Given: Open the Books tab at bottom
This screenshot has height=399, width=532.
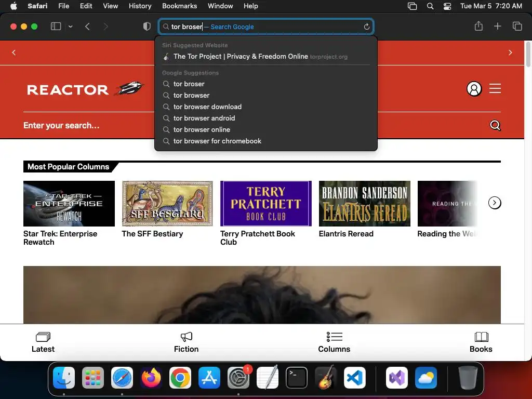Looking at the screenshot, I should [x=481, y=342].
